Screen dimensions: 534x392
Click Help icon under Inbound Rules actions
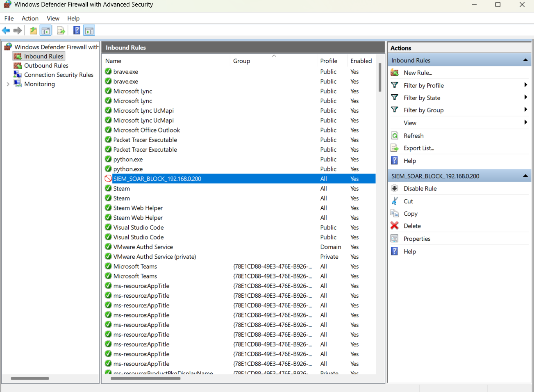coord(395,160)
